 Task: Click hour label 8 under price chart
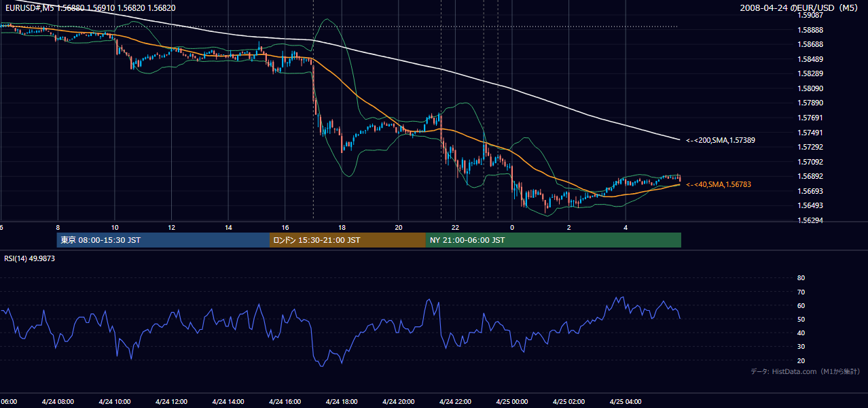pos(58,228)
